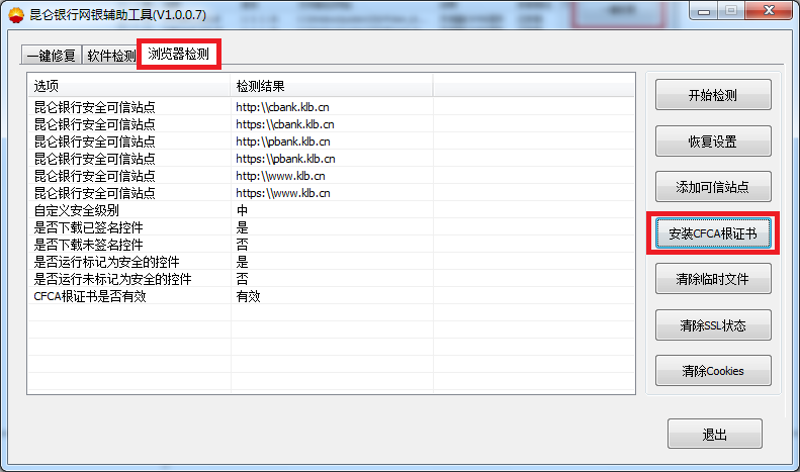Click the 恢复设置 button
Viewport: 800px width, 472px height.
click(x=712, y=141)
